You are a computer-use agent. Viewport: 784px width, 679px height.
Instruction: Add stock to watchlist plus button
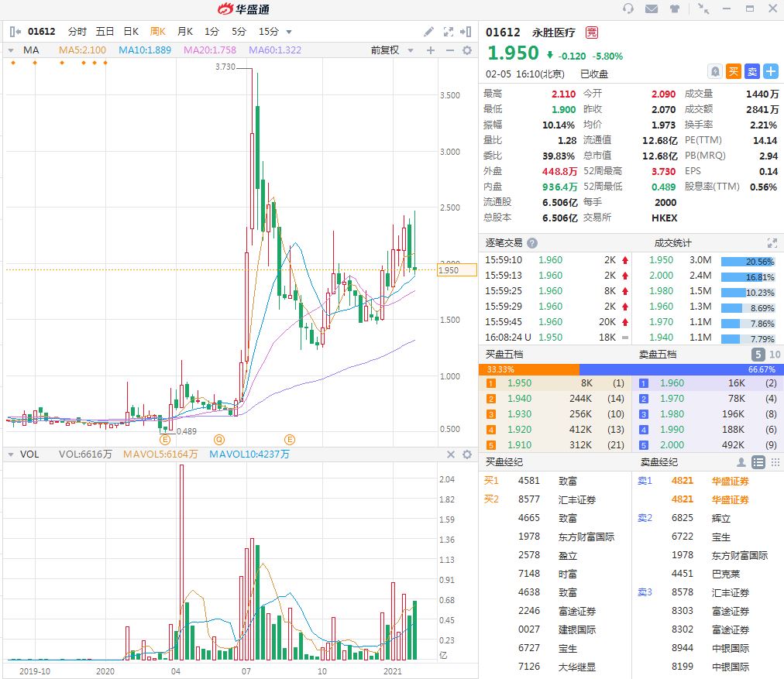771,71
